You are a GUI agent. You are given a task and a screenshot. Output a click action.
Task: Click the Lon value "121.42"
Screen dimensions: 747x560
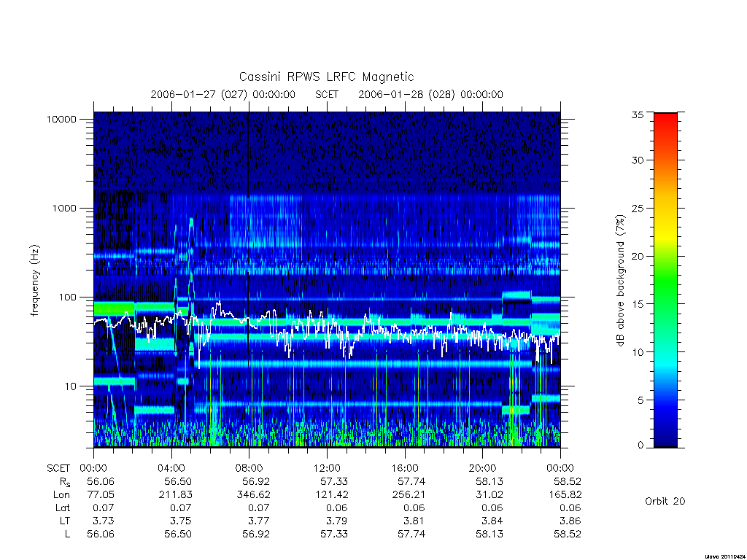click(331, 495)
